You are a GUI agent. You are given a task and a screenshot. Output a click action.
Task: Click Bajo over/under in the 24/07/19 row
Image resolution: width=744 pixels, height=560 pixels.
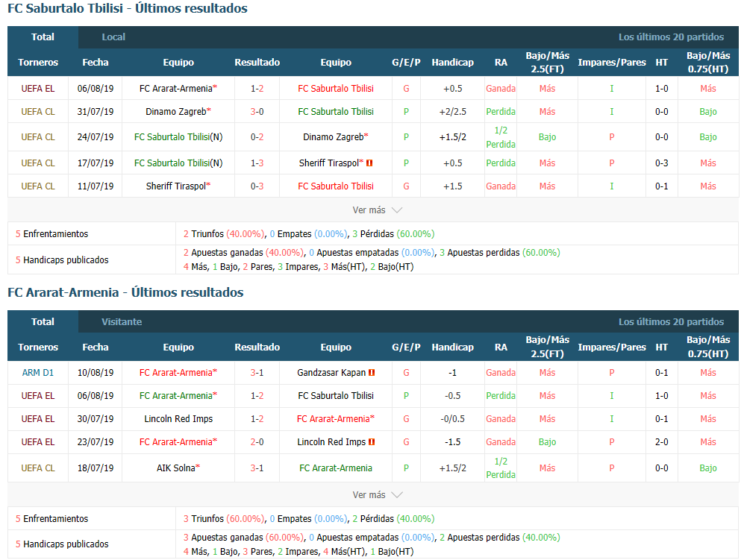[x=547, y=137]
